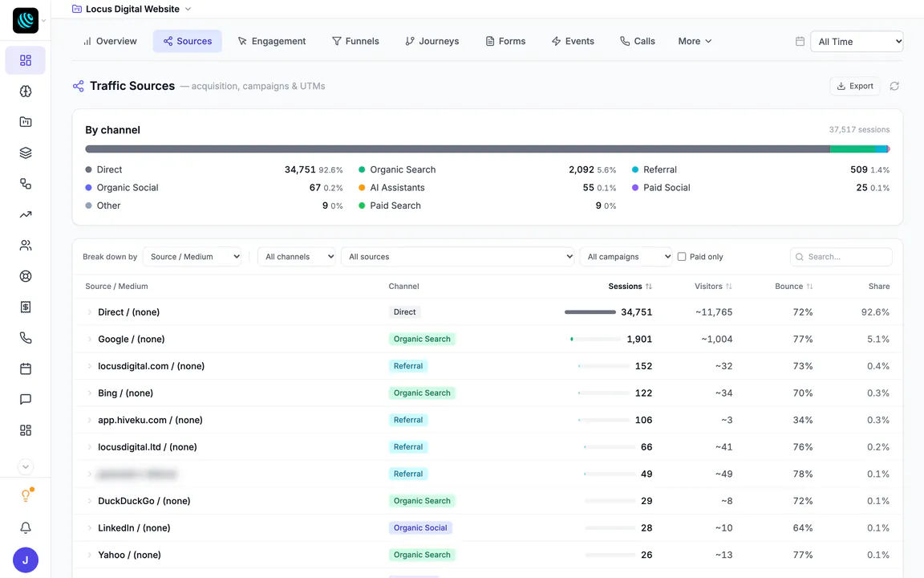Open the All campaigns filter dropdown
Image resolution: width=924 pixels, height=578 pixels.
click(x=626, y=257)
